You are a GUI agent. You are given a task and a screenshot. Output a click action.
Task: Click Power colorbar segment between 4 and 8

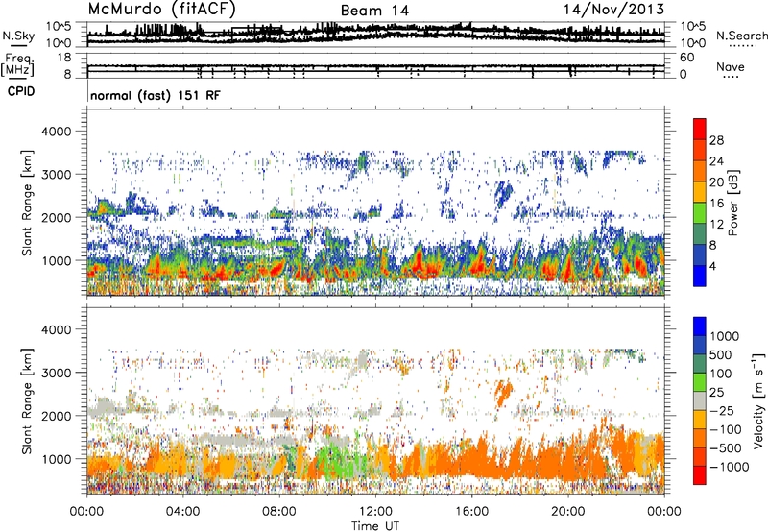click(700, 254)
